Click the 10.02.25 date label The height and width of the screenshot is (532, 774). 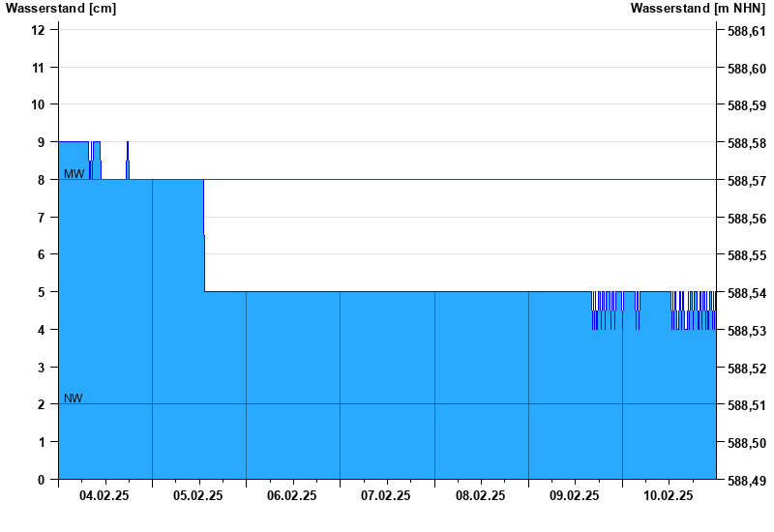click(668, 495)
